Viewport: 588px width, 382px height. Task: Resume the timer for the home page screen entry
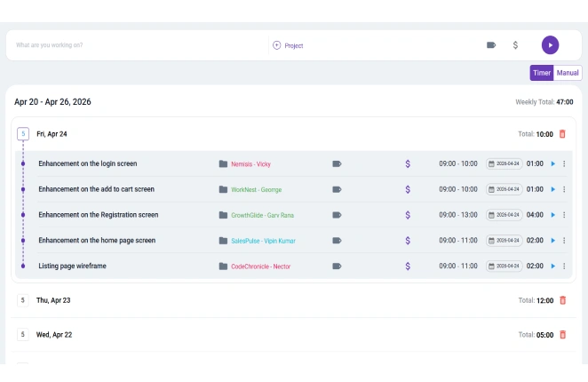pos(552,240)
